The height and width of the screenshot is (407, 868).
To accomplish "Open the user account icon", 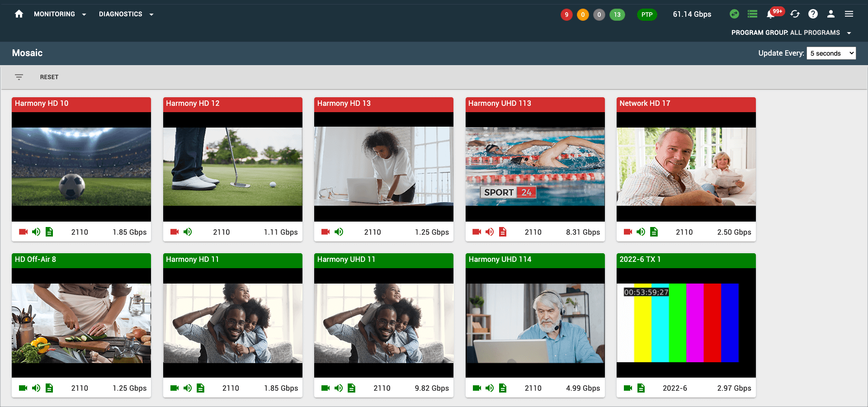I will pos(831,14).
